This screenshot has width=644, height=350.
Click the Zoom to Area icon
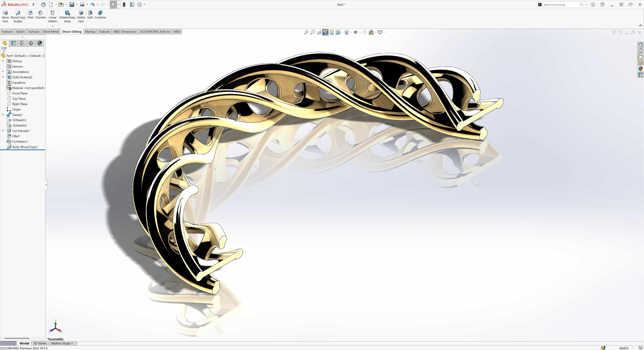[312, 32]
